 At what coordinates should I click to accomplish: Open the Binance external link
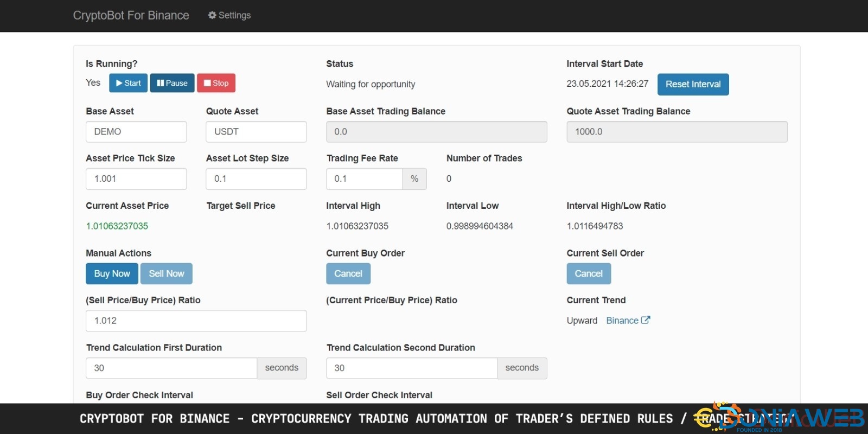click(628, 321)
